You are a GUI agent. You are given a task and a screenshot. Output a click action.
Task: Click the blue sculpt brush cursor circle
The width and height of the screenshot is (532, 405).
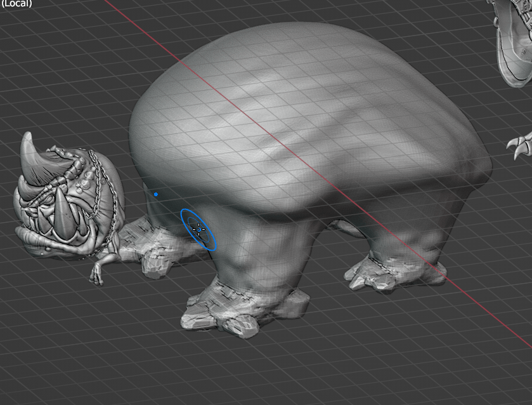[x=198, y=229]
